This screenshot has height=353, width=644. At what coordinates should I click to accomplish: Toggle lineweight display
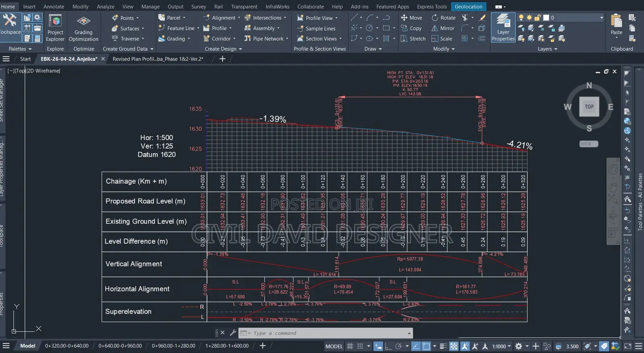(443, 346)
